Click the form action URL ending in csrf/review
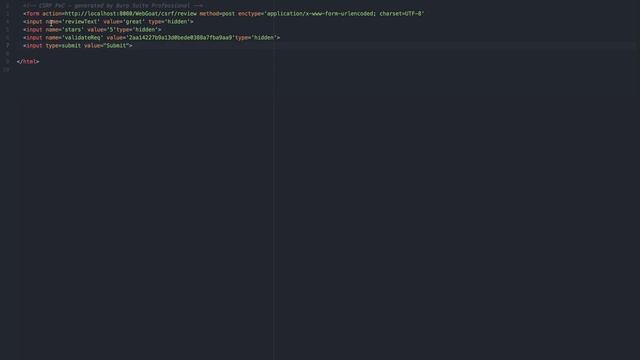640x360 pixels. click(x=130, y=13)
